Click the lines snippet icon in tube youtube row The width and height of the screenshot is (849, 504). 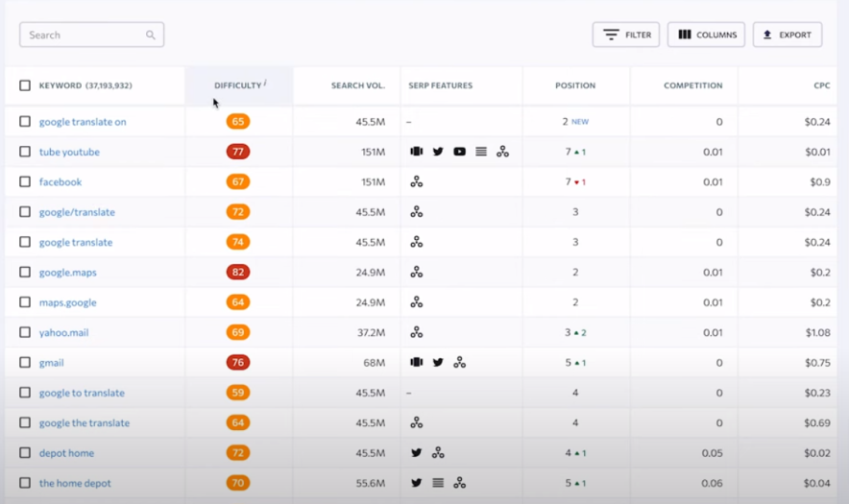[481, 152]
